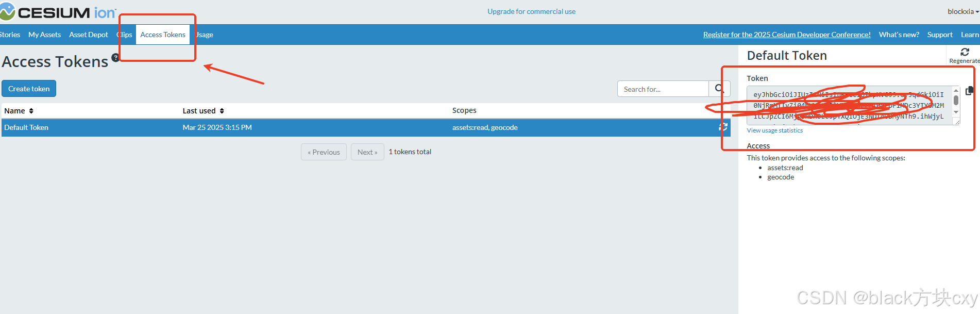Open the Stories tab
980x314 pixels.
point(10,35)
